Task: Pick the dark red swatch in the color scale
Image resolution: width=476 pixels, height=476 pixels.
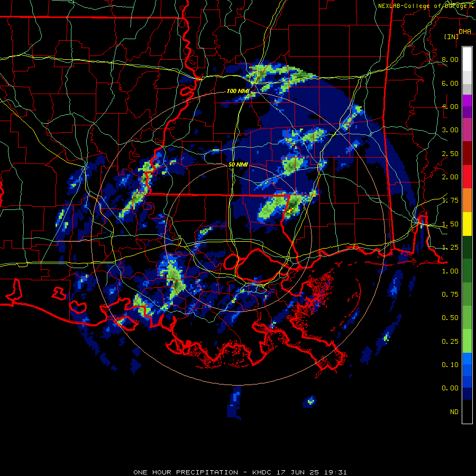Action: tap(467, 153)
